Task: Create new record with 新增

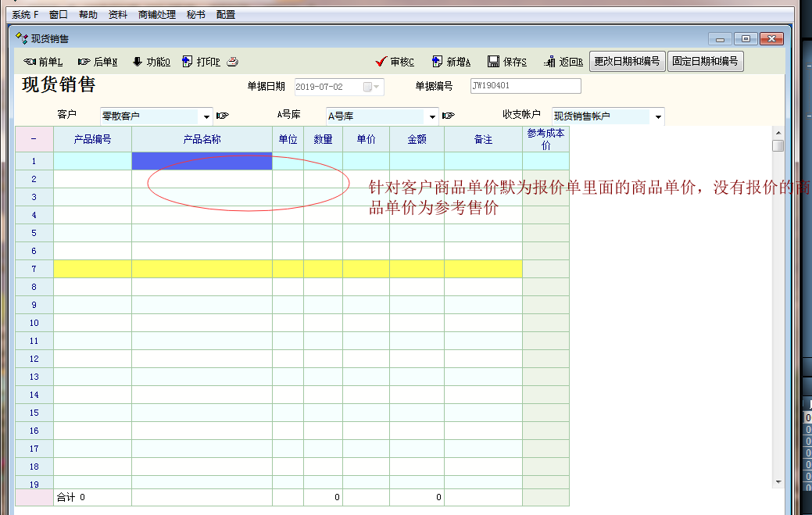Action: (x=451, y=62)
